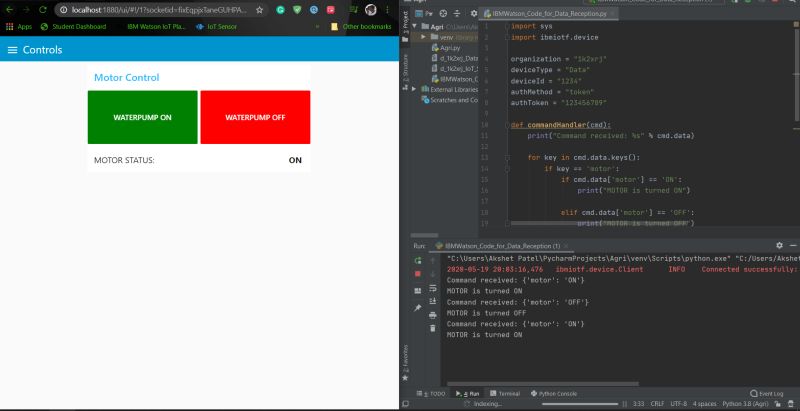Open the Grammarly extension icon

click(280, 10)
